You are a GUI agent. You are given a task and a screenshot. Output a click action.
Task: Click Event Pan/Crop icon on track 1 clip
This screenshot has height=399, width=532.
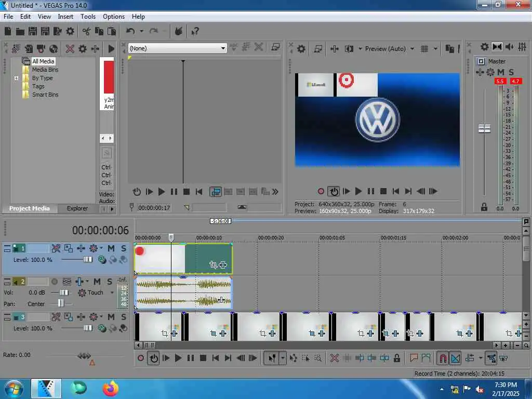coord(213,264)
